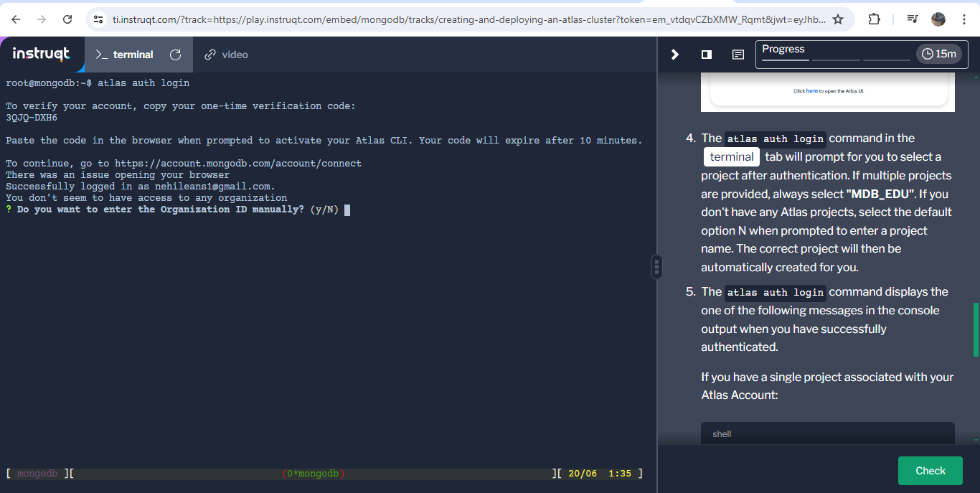Viewport: 980px width, 493px height.
Task: Bookmark this page with the star icon
Action: tap(838, 19)
